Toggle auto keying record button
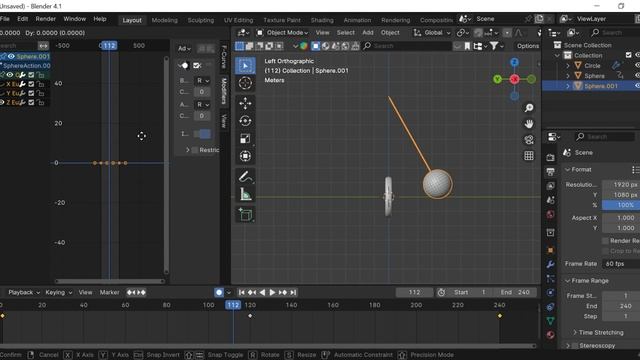The image size is (640, 360). tap(219, 292)
